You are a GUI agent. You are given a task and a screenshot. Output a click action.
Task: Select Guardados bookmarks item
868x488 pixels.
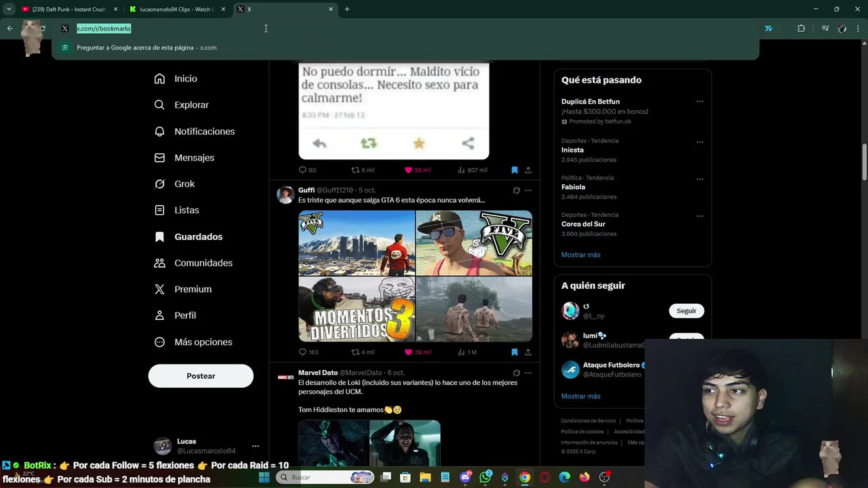click(189, 237)
